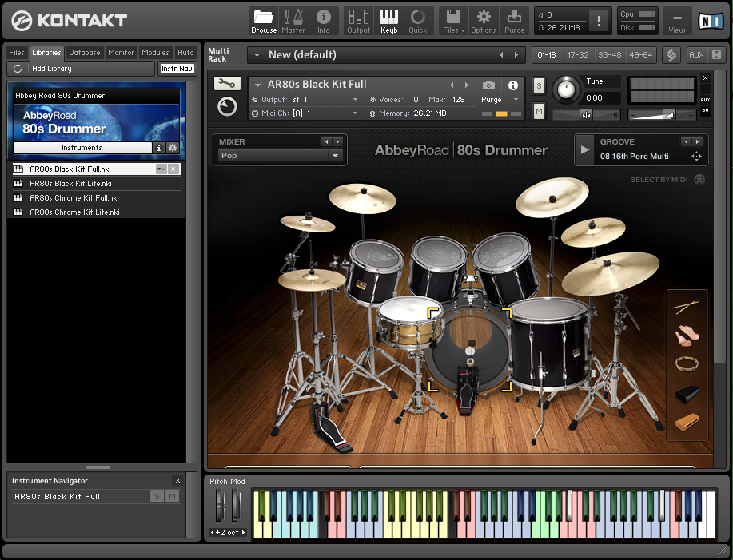The height and width of the screenshot is (560, 733).
Task: Show rack page 01-16
Action: pos(547,55)
